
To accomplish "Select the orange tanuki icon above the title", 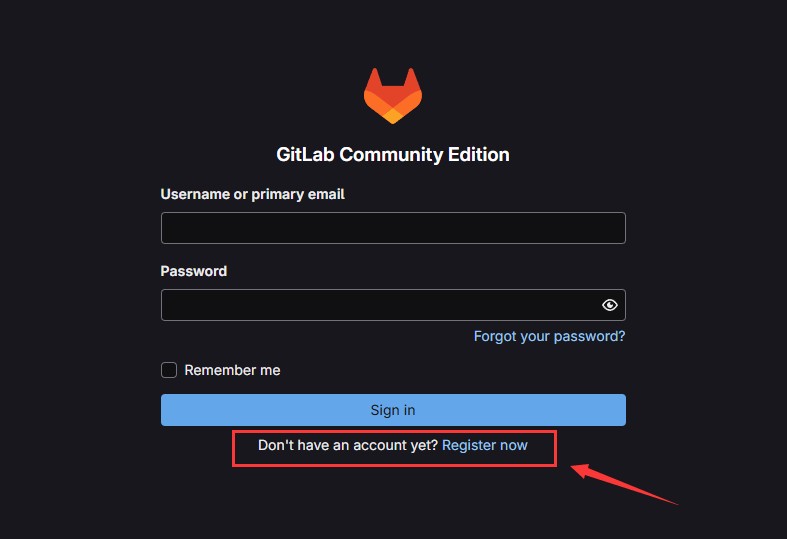I will pos(392,95).
